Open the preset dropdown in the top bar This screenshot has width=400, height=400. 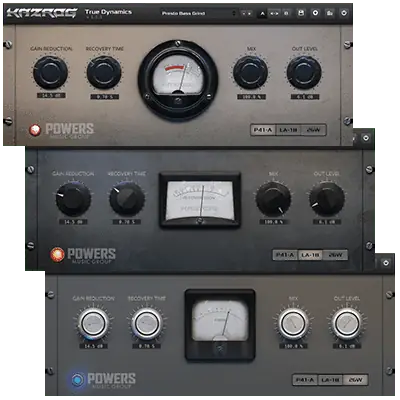[199, 13]
